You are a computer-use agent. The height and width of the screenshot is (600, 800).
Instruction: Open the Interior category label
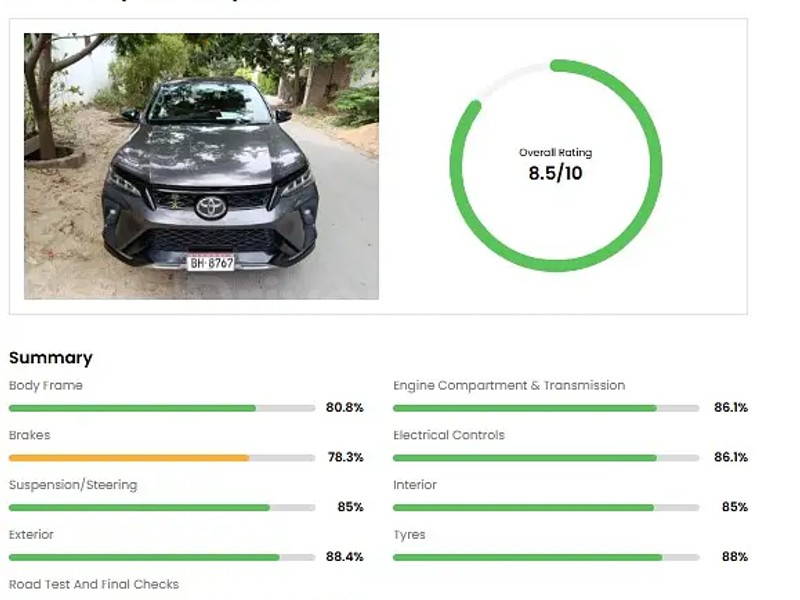tap(415, 485)
